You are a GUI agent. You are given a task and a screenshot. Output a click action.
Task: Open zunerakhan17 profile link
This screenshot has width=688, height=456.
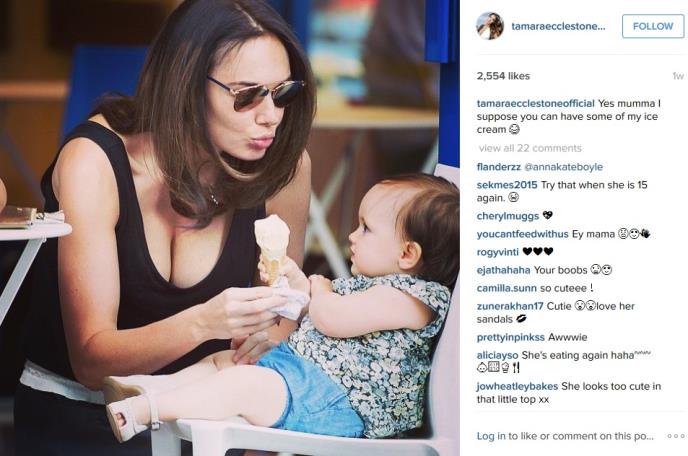pyautogui.click(x=510, y=306)
